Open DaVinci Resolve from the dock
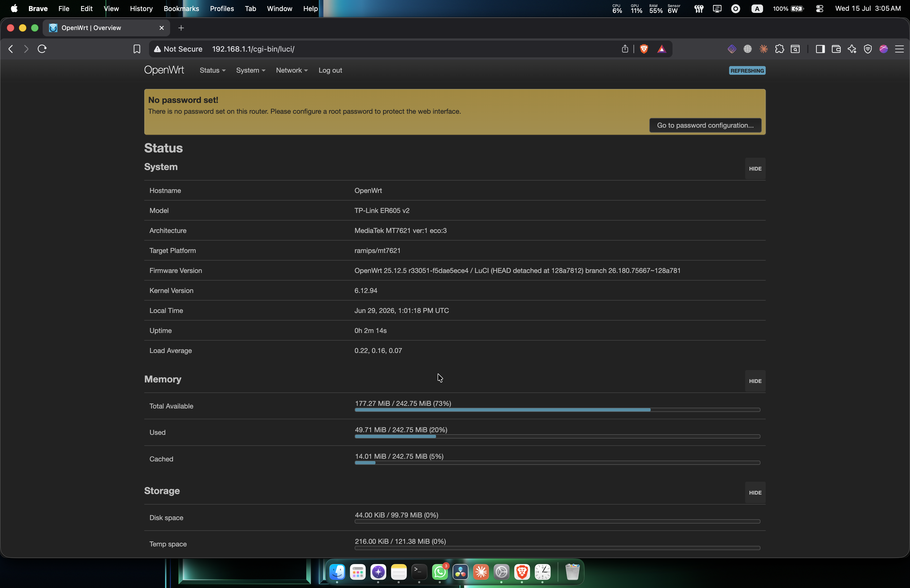910x588 pixels. pos(461,572)
